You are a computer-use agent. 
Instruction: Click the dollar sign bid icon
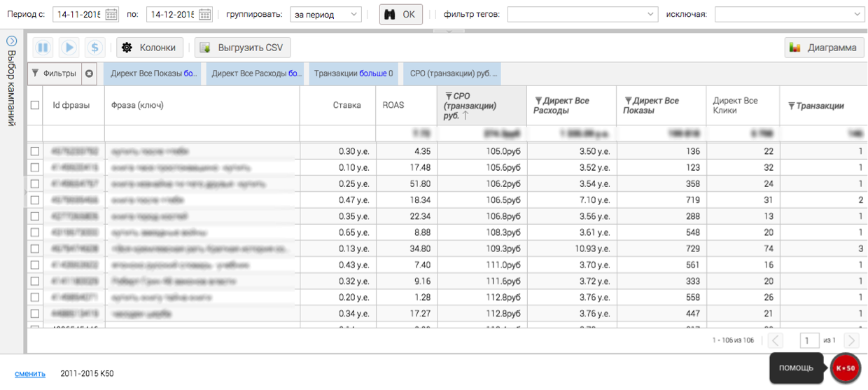94,48
